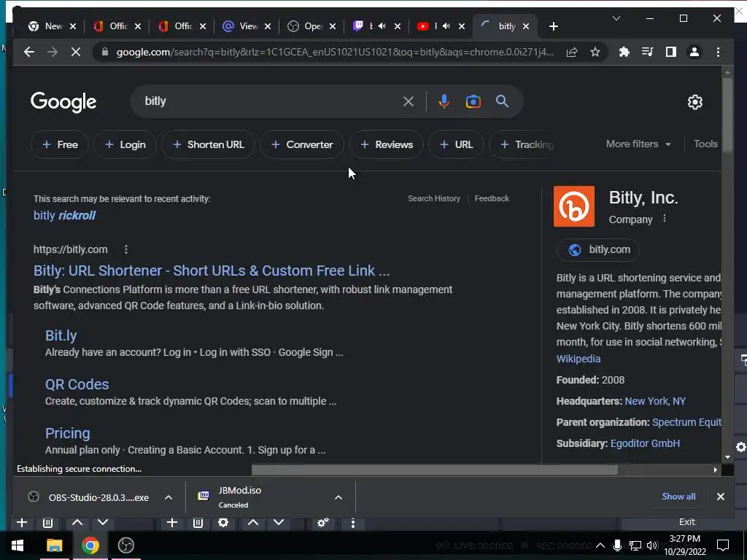Toggle the Chrome side panel icon
Image resolution: width=747 pixels, height=560 pixels.
tap(671, 52)
